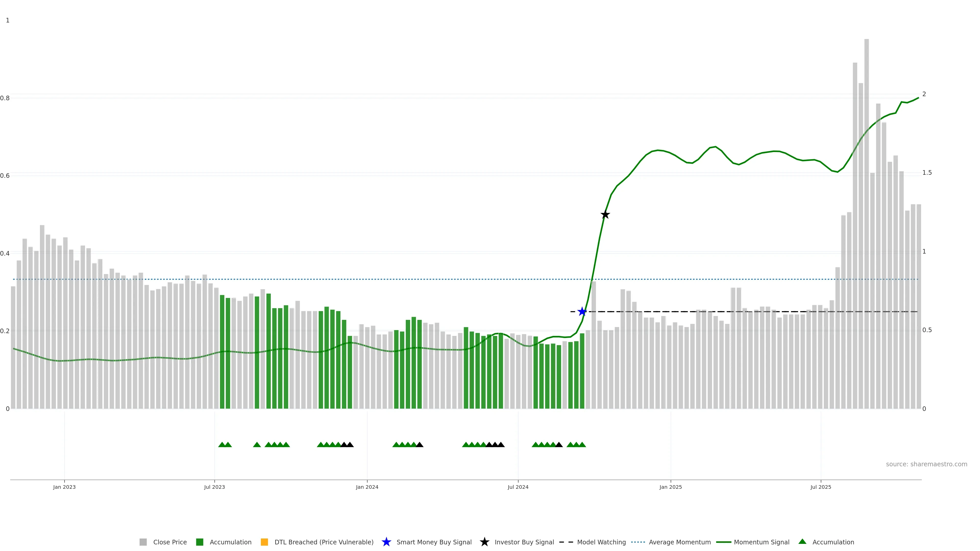The height and width of the screenshot is (551, 980).
Task: Toggle the Close Price legend swatch
Action: pos(143,542)
